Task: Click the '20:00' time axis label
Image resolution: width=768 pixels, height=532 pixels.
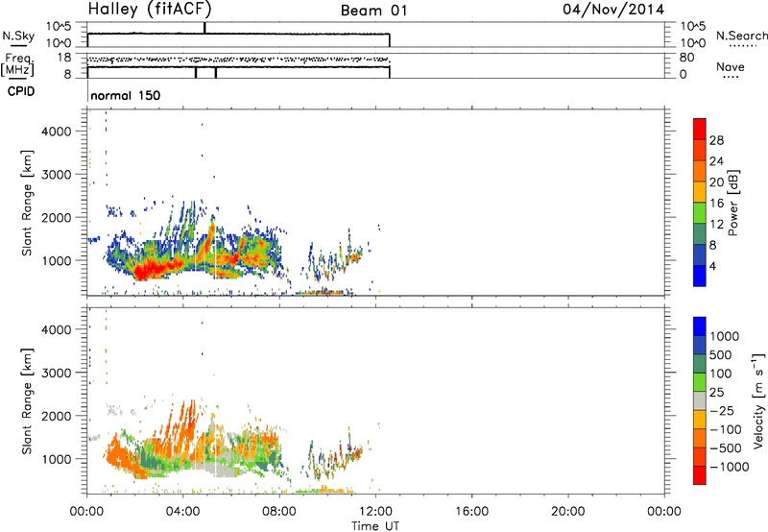Action: click(x=567, y=512)
